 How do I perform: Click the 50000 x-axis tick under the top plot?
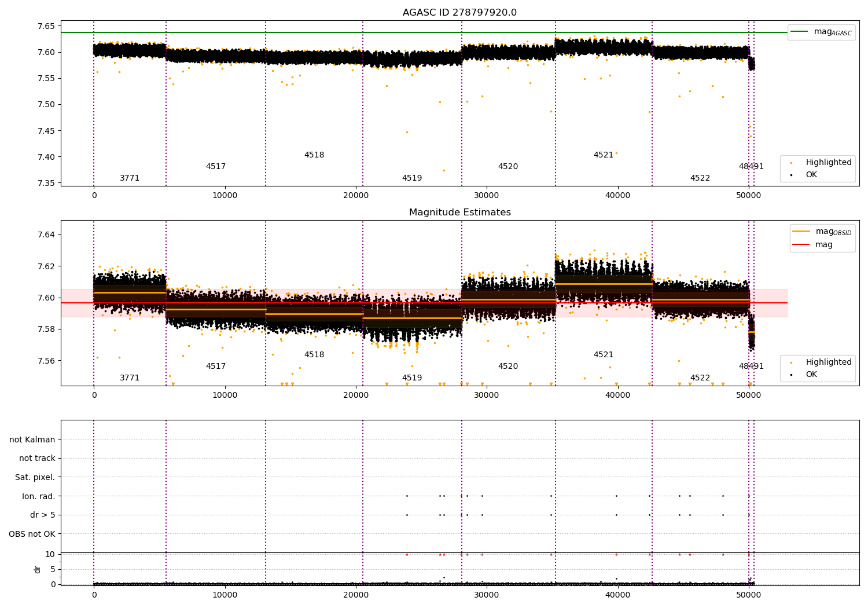click(x=748, y=196)
